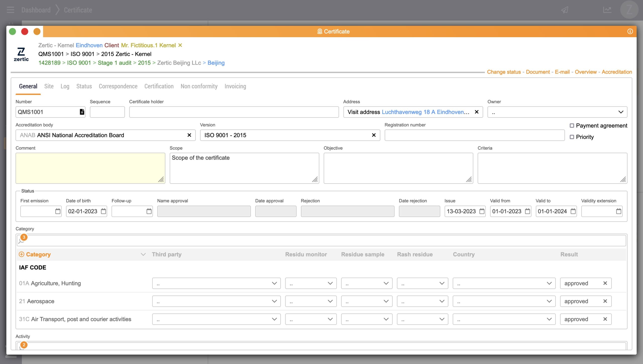643x364 pixels.
Task: Open calendar icon for Issue date
Action: (x=482, y=211)
